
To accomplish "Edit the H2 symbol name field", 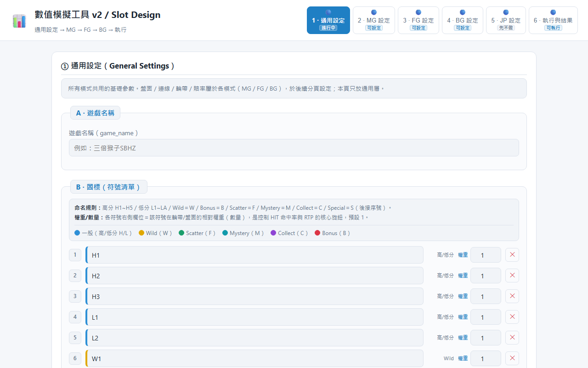I will (254, 276).
